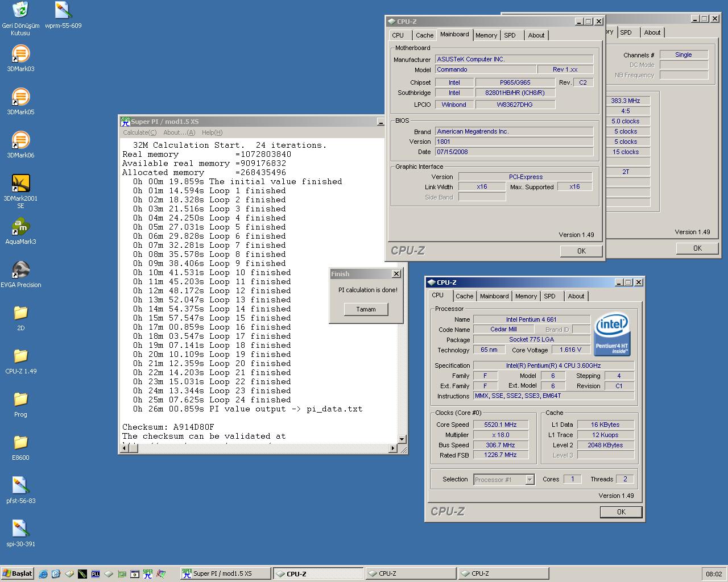
Task: Click OK in the Mainboard CPU-Z window
Action: pyautogui.click(x=581, y=251)
